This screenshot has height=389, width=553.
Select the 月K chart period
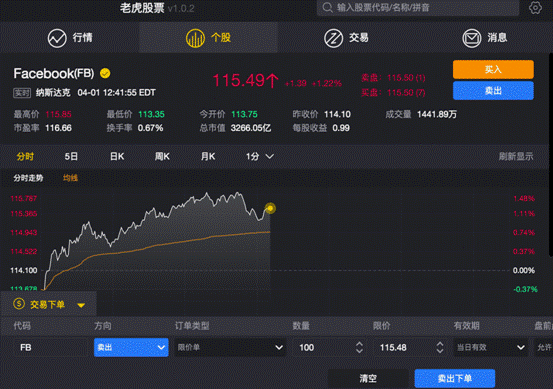[x=208, y=157]
